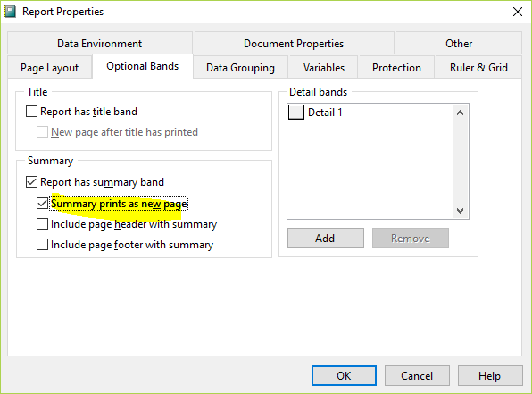Uncheck Report has summary band
This screenshot has width=532, height=394.
coord(31,182)
